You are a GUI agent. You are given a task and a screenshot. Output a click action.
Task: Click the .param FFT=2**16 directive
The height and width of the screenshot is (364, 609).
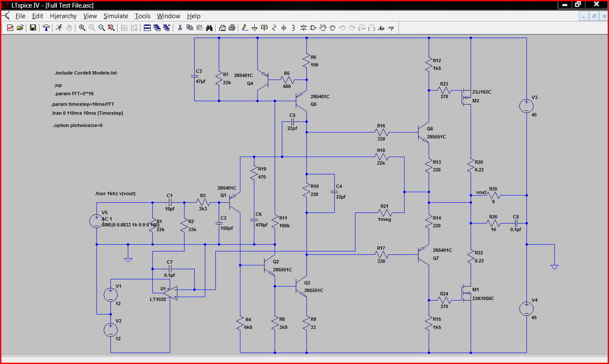point(74,94)
